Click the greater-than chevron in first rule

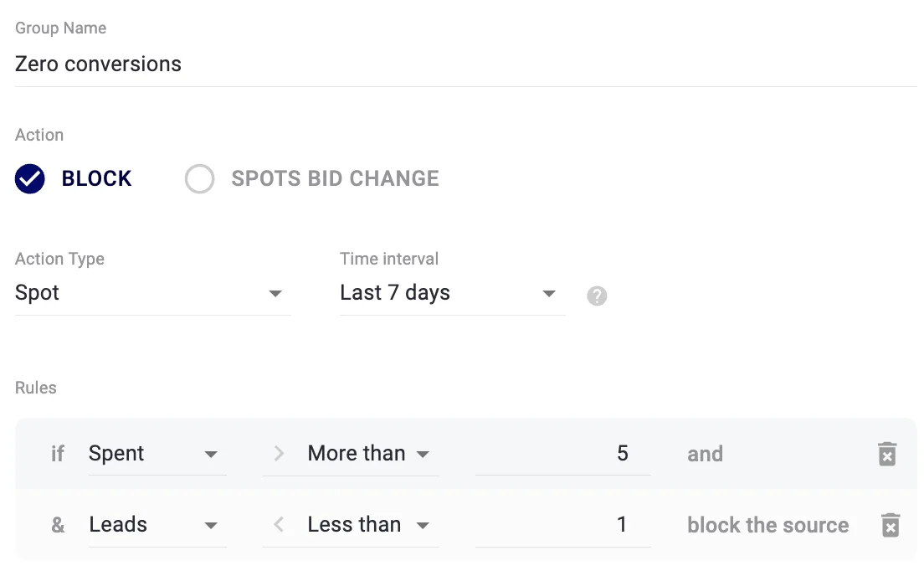pyautogui.click(x=277, y=453)
